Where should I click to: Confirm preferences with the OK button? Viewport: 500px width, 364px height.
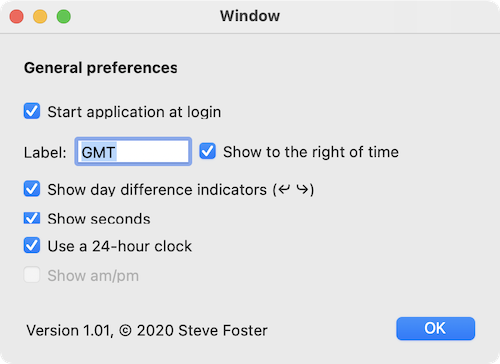pos(435,329)
